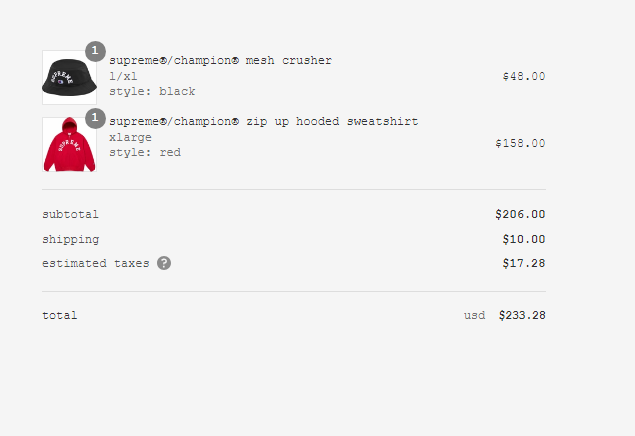Image resolution: width=635 pixels, height=436 pixels.
Task: Click the total label
Action: click(x=60, y=315)
